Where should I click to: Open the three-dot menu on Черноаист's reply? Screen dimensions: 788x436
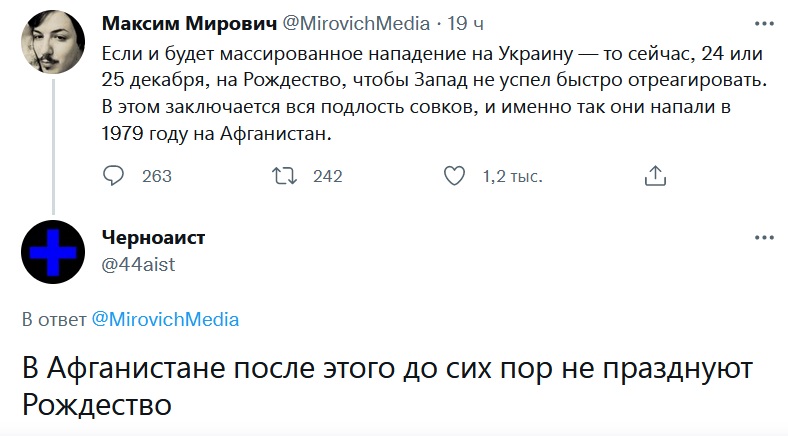[764, 238]
